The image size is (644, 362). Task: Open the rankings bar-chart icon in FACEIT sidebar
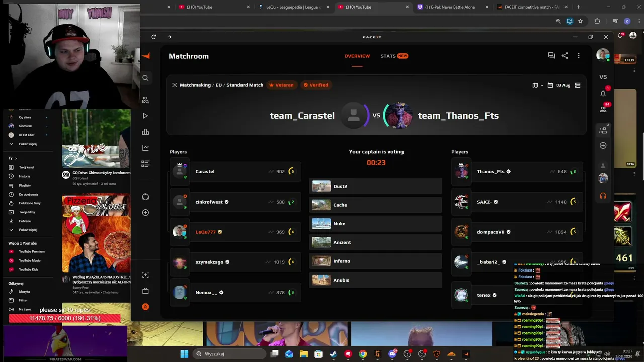click(x=145, y=132)
